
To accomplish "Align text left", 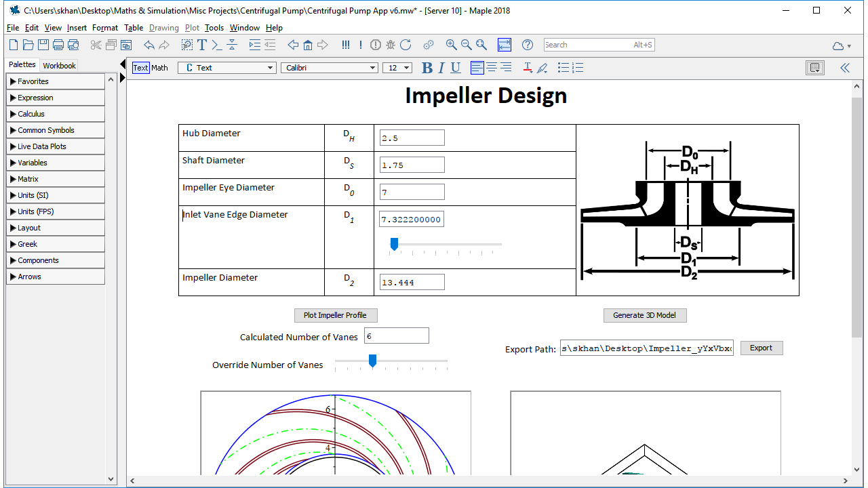I will coord(477,68).
